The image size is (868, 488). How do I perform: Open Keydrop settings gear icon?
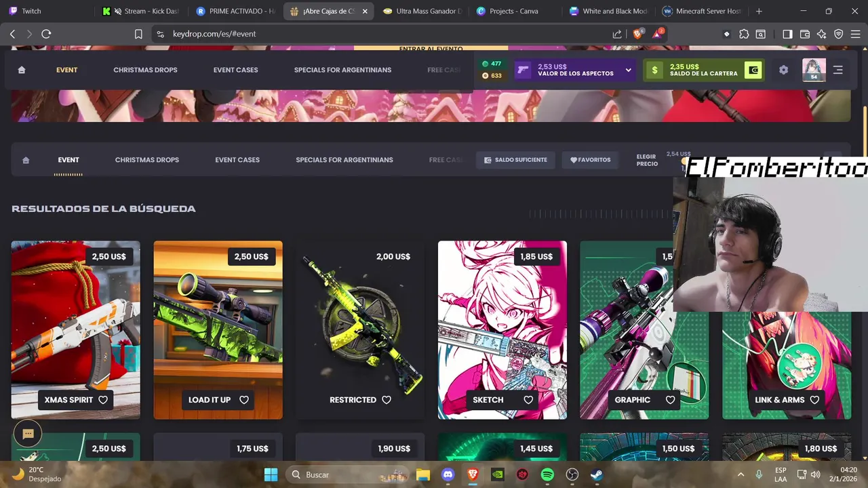[783, 70]
